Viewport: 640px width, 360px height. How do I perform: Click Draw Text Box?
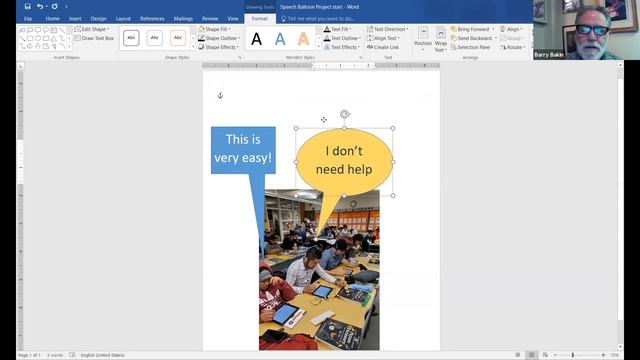pyautogui.click(x=94, y=38)
